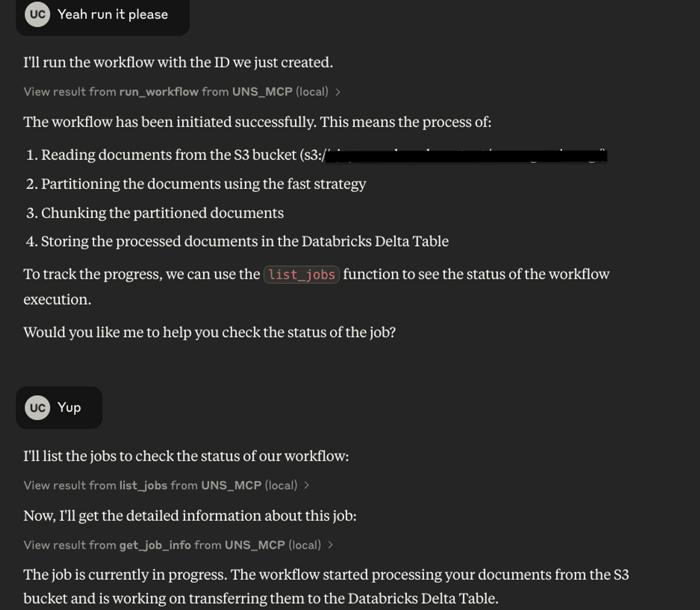Open "View result from run_workflow" link text
The width and height of the screenshot is (700, 610).
[x=176, y=92]
